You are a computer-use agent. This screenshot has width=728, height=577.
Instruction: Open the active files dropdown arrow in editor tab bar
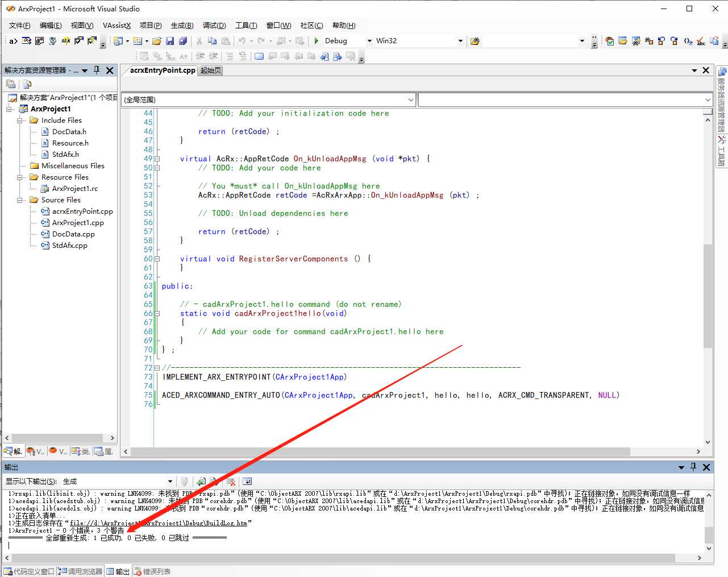(x=694, y=70)
